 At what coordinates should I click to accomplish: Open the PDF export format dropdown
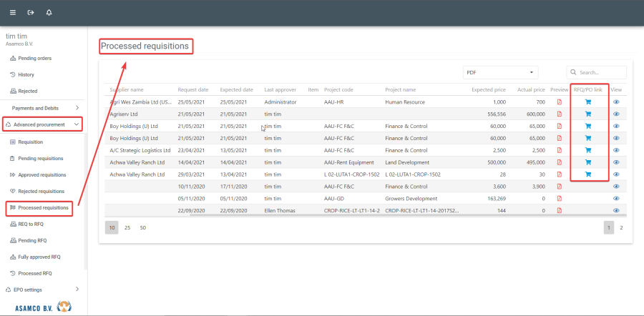pos(500,72)
